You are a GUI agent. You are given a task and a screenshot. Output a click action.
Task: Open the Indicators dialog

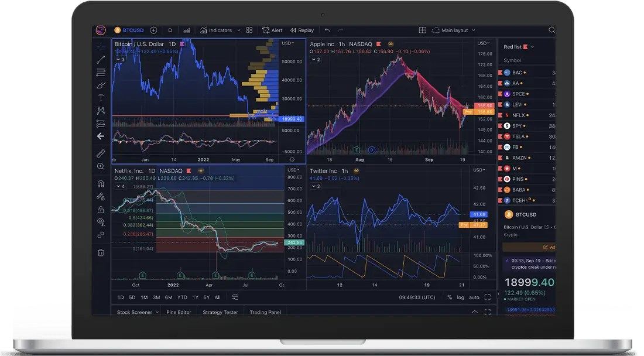pos(216,30)
